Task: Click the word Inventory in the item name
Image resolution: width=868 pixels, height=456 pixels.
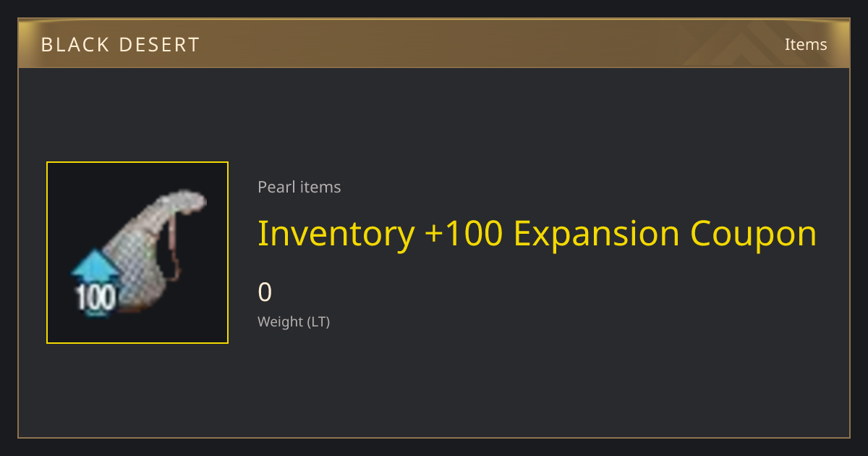Action: [336, 234]
